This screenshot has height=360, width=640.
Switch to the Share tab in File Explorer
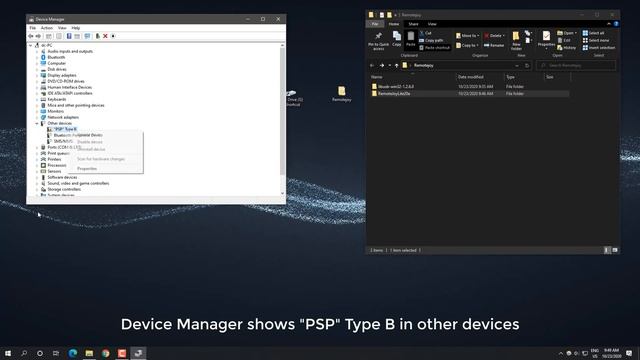[x=413, y=24]
